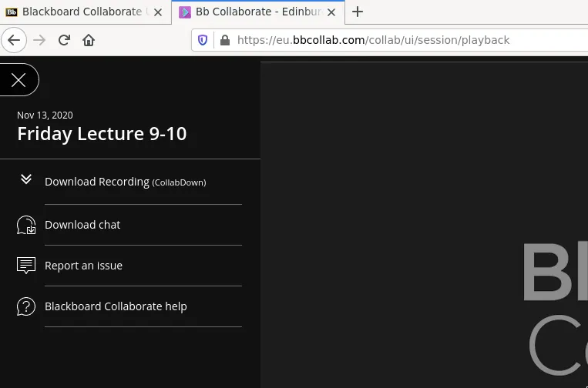
Task: Close the Blackboard Collaborate first tab
Action: pyautogui.click(x=158, y=12)
